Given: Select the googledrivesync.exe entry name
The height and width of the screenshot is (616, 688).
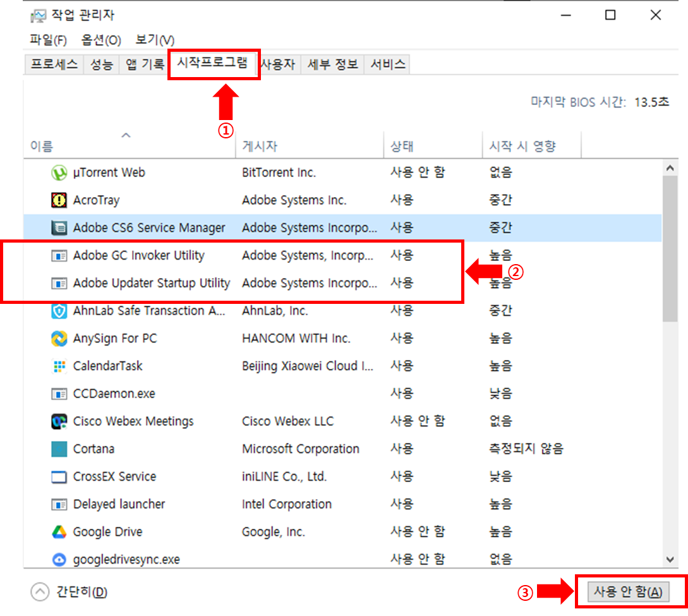Looking at the screenshot, I should 126,559.
